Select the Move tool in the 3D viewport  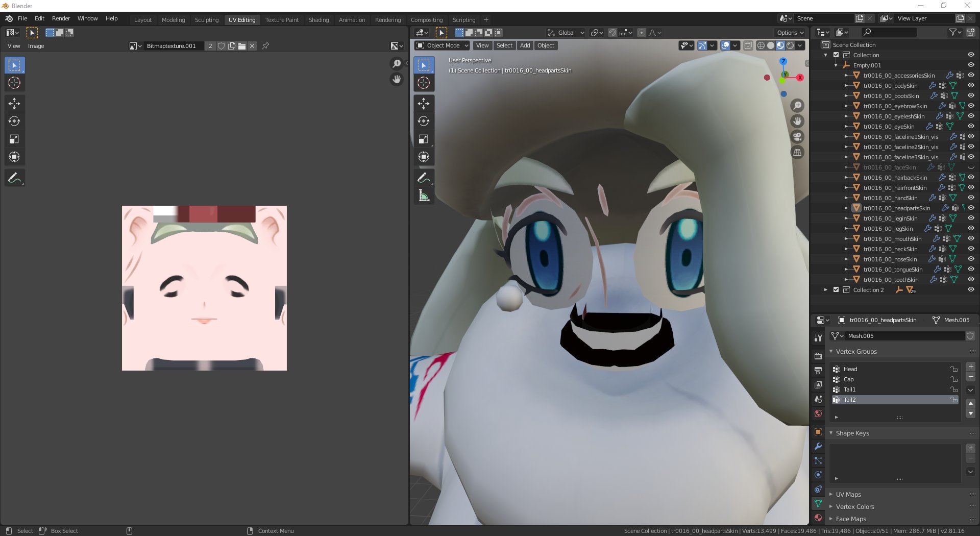[x=424, y=104]
